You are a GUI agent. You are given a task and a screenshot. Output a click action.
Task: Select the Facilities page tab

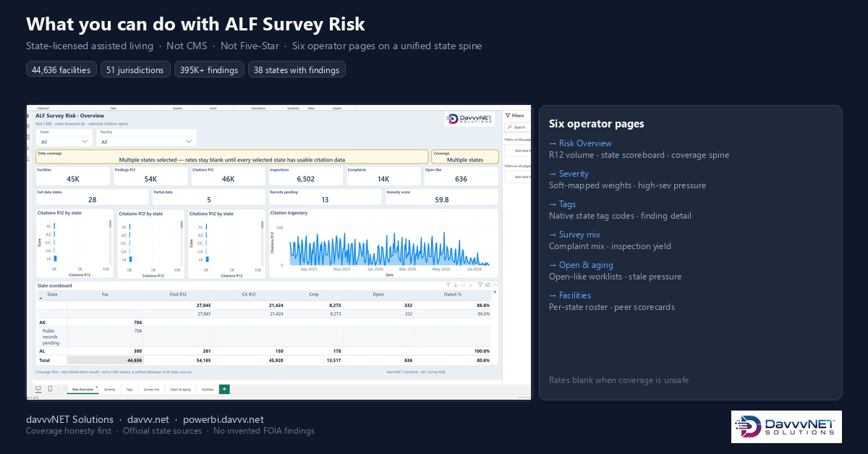(208, 390)
